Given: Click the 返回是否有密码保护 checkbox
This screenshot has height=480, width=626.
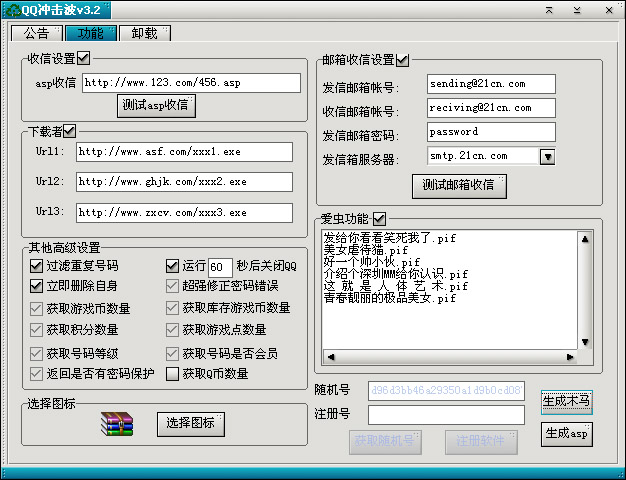Looking at the screenshot, I should pos(36,374).
